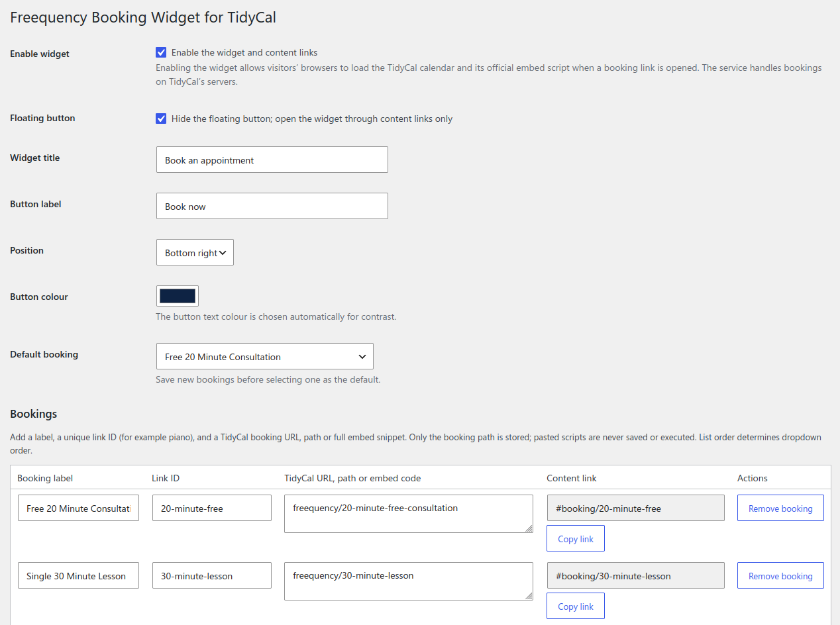
Task: Click the 'Enable widget' setting label
Action: [40, 54]
